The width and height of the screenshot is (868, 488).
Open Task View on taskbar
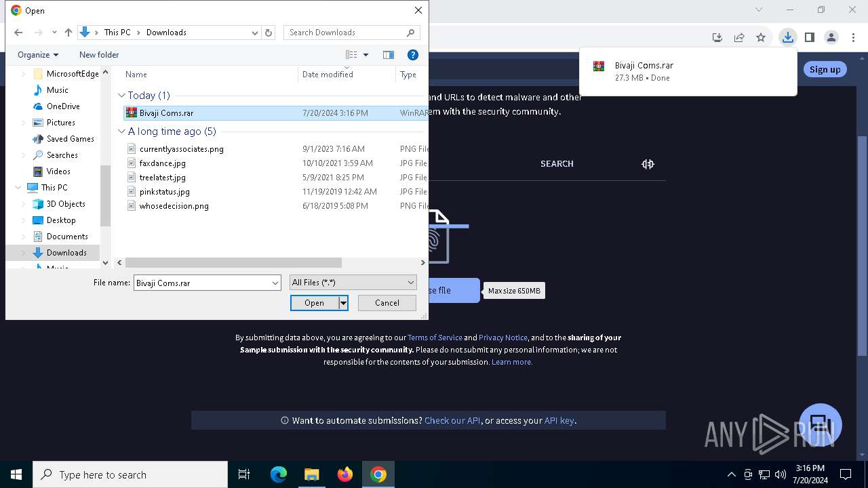coord(244,474)
